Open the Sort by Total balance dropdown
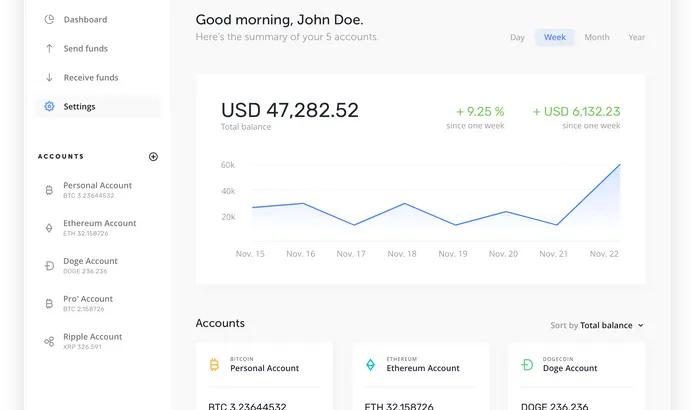The height and width of the screenshot is (410, 696). (597, 325)
